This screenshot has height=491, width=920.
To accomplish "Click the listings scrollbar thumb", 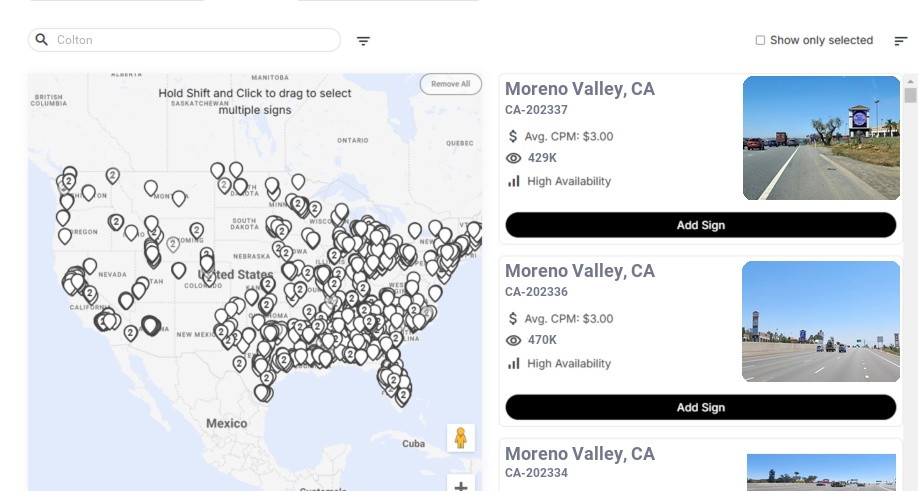I will click(x=910, y=95).
